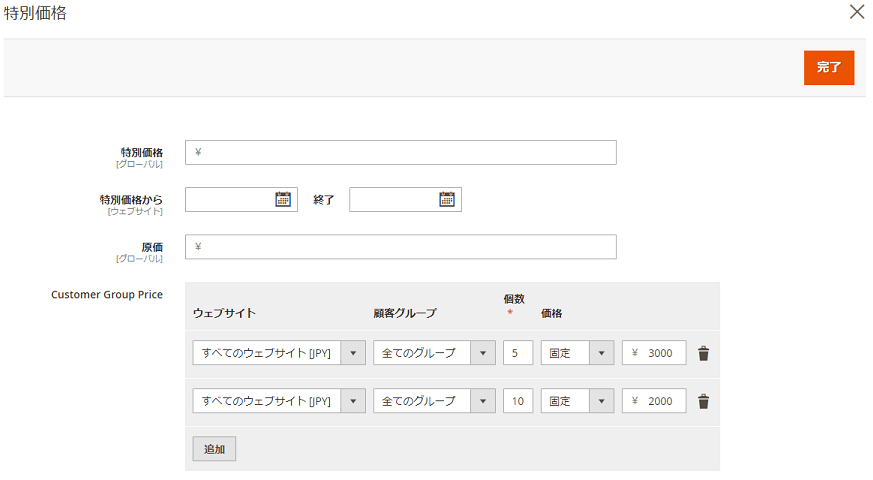Click the 終了 end date field
The height and width of the screenshot is (480, 873).
click(x=393, y=200)
